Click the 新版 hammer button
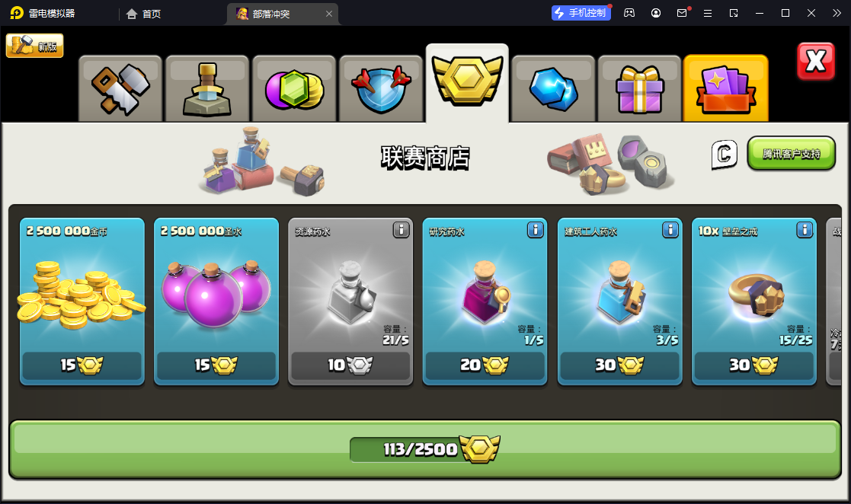 click(35, 46)
